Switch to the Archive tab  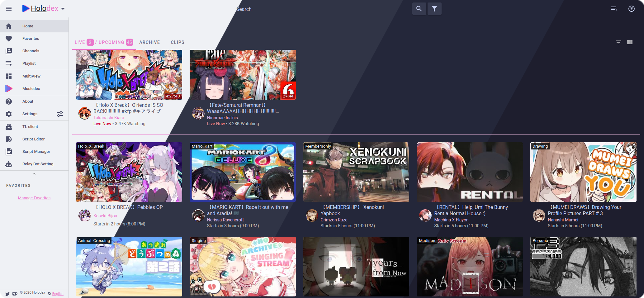tap(149, 42)
